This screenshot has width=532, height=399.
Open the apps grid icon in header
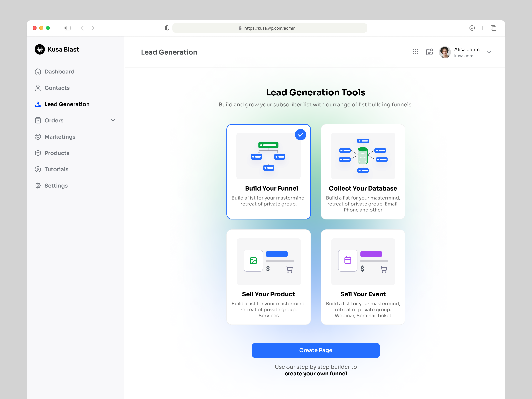coord(415,52)
